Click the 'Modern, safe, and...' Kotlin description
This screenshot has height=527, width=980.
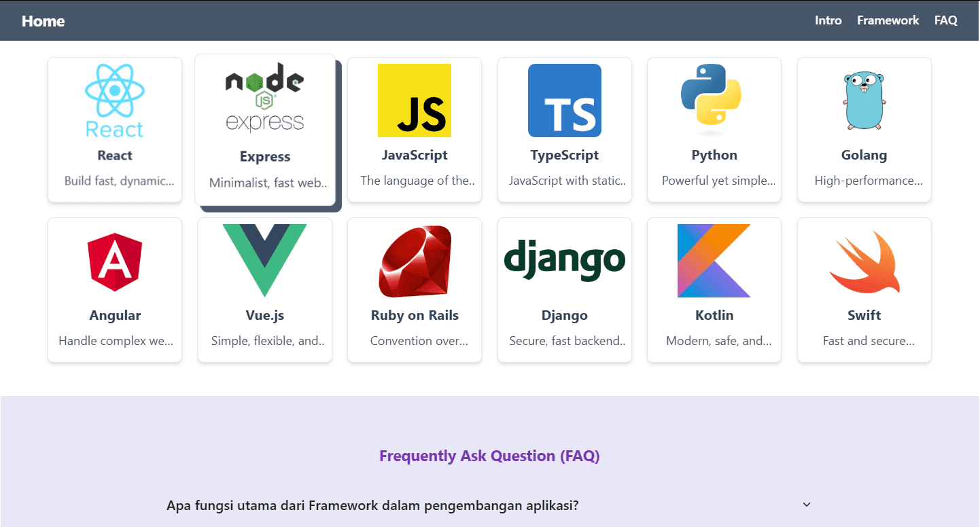pyautogui.click(x=718, y=341)
